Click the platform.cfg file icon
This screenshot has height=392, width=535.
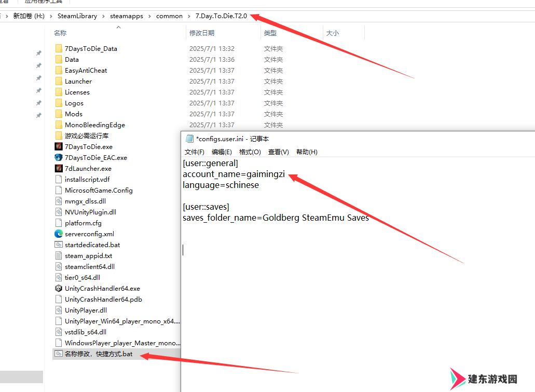tap(59, 223)
